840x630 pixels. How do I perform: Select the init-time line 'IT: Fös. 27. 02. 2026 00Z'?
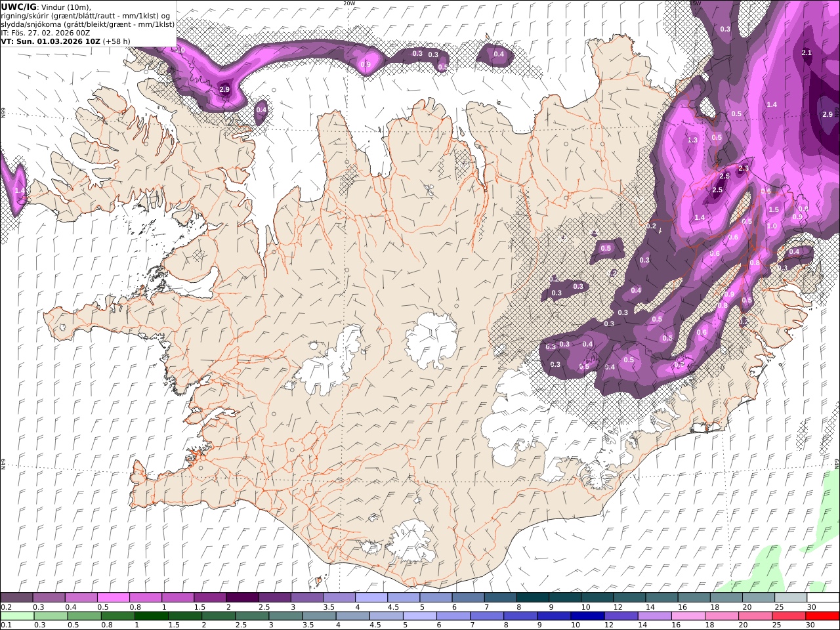46,32
